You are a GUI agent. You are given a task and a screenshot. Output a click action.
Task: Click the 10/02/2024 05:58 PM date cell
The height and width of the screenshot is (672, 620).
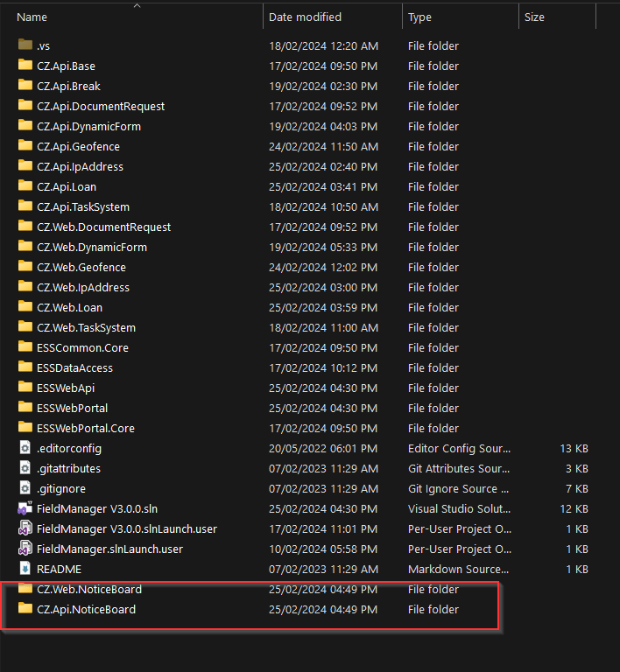pyautogui.click(x=323, y=549)
